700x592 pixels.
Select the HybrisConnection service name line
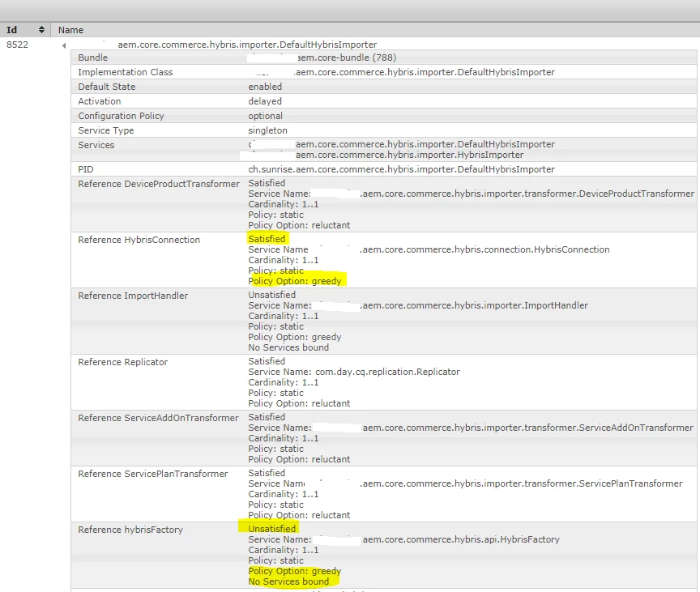pos(429,249)
